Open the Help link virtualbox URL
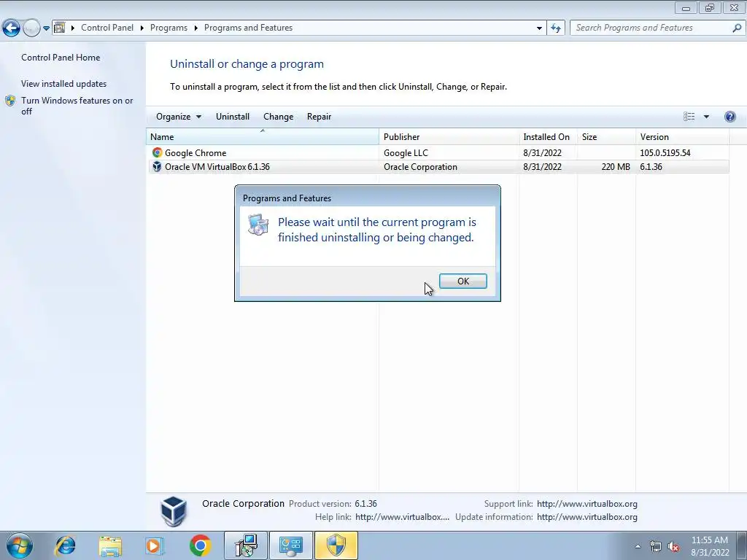The height and width of the screenshot is (560, 747). 402,517
